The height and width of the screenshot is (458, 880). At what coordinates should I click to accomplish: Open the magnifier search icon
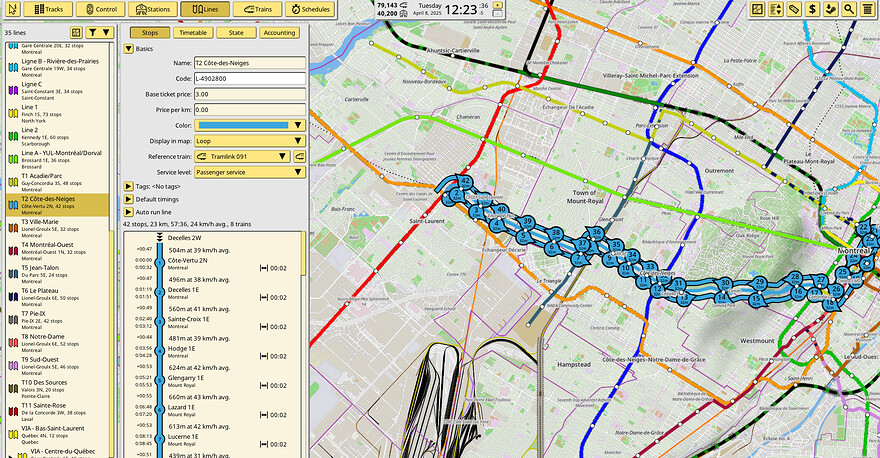pos(849,9)
